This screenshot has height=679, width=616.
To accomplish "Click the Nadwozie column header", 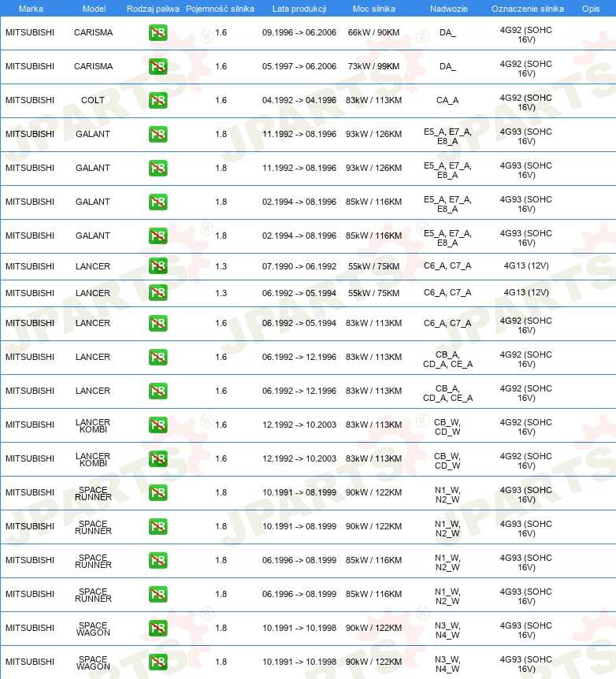I will [x=449, y=9].
